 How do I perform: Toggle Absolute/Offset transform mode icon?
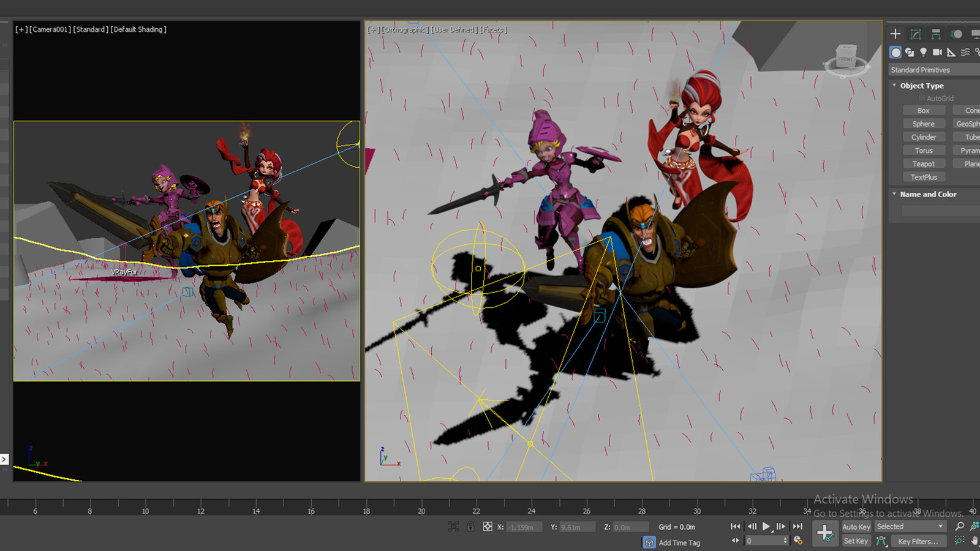pyautogui.click(x=488, y=527)
